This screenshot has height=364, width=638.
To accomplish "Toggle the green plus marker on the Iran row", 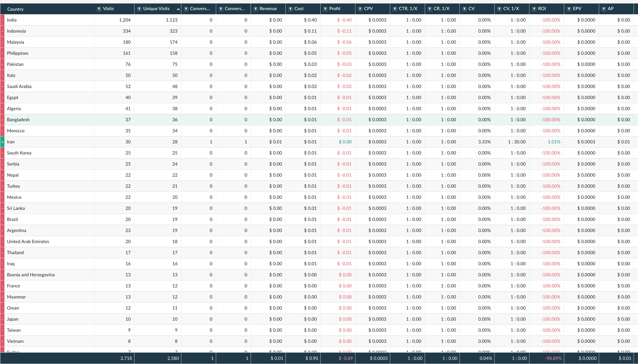I will (x=2, y=142).
